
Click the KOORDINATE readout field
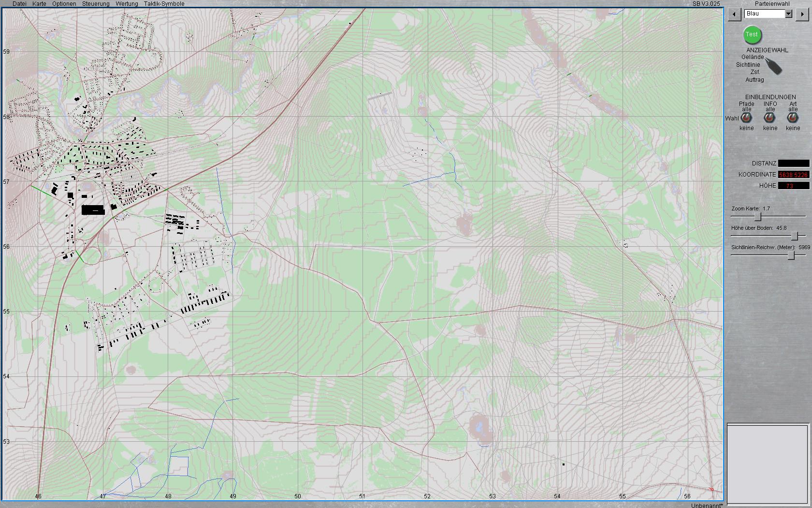point(793,175)
